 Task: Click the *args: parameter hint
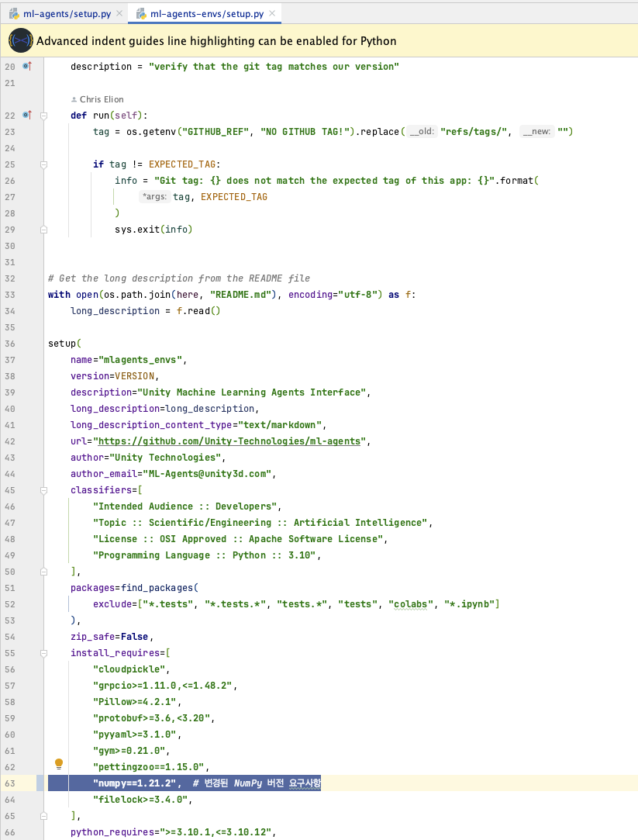pos(155,197)
